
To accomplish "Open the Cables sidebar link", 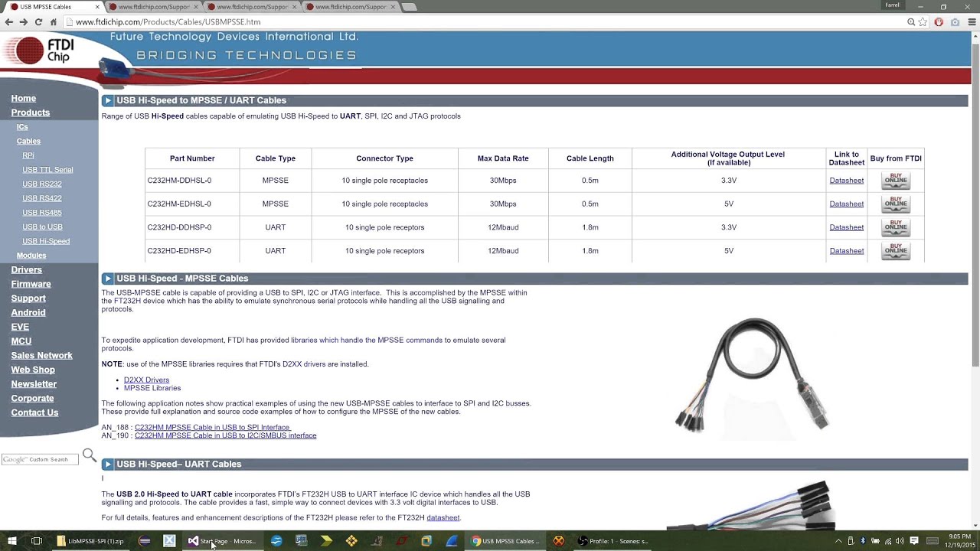I will tap(28, 142).
